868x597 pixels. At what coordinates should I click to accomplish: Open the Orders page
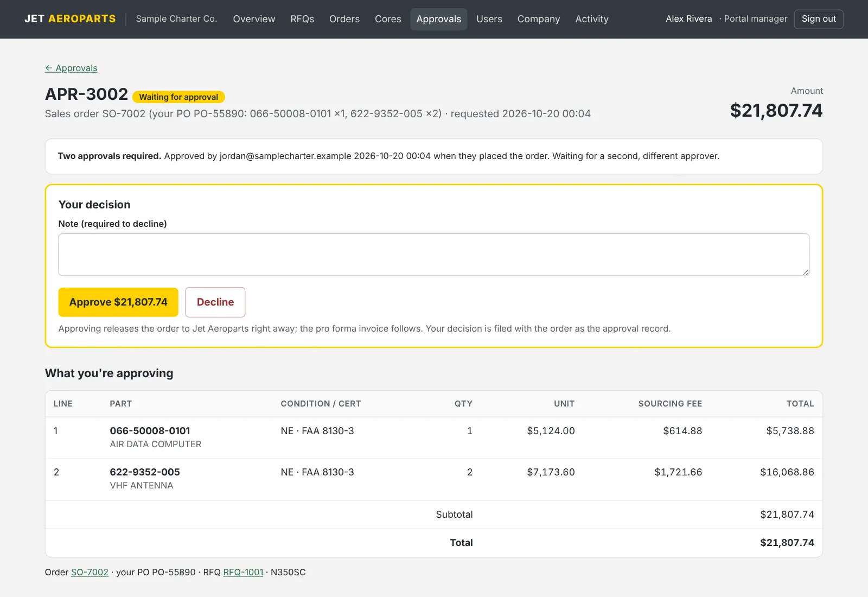click(x=344, y=19)
